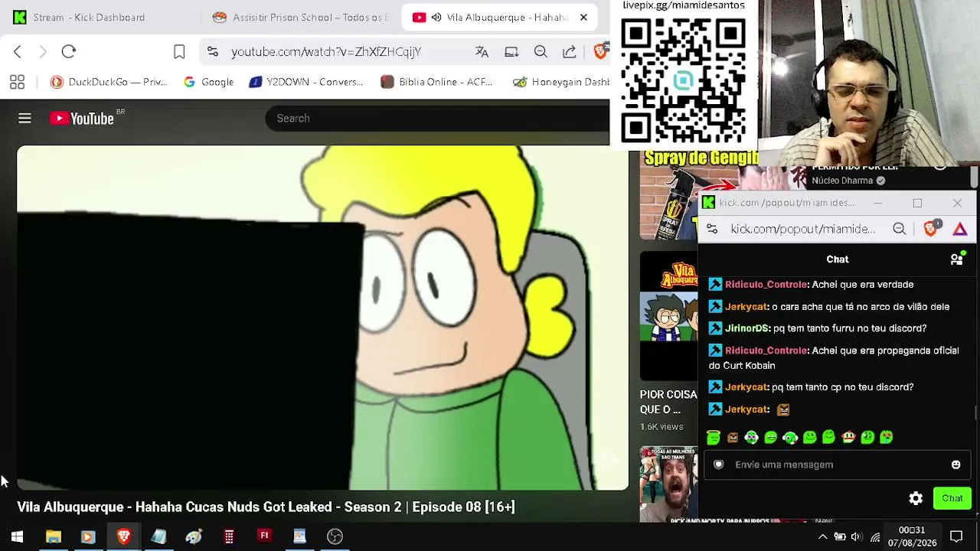Click the Brave Rewards triangle icon
The image size is (980, 551).
pos(960,229)
